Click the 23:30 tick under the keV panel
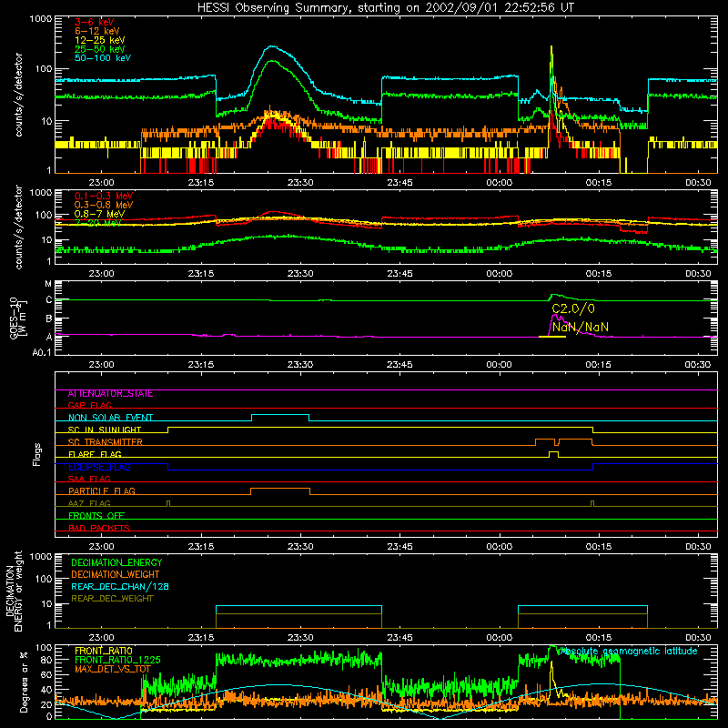Image resolution: width=728 pixels, height=728 pixels. (300, 183)
